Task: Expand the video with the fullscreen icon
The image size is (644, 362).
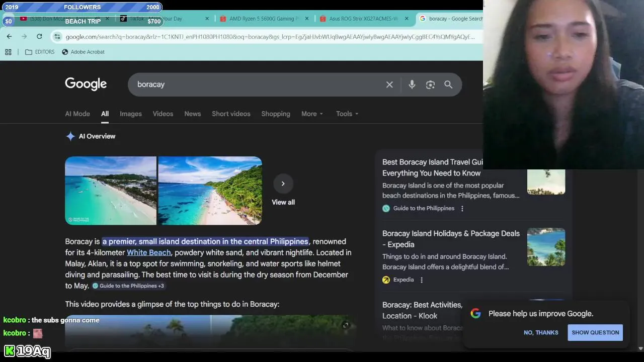Action: (x=346, y=325)
